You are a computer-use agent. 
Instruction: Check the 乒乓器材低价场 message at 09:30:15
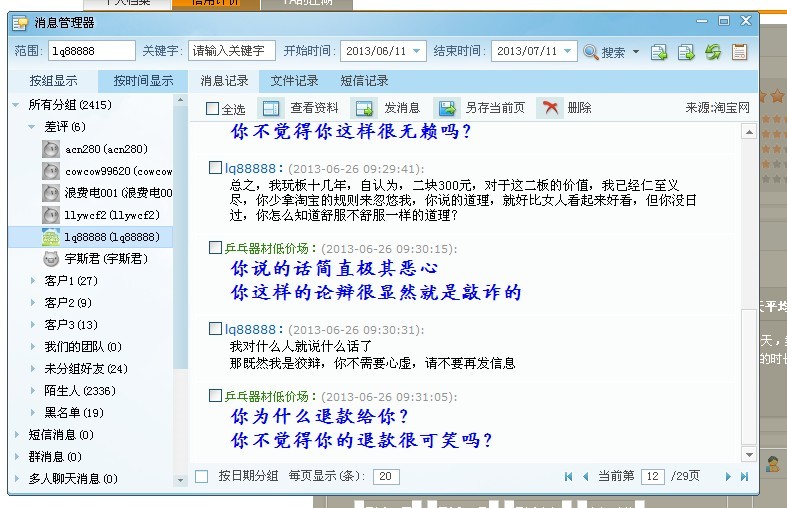[x=215, y=247]
